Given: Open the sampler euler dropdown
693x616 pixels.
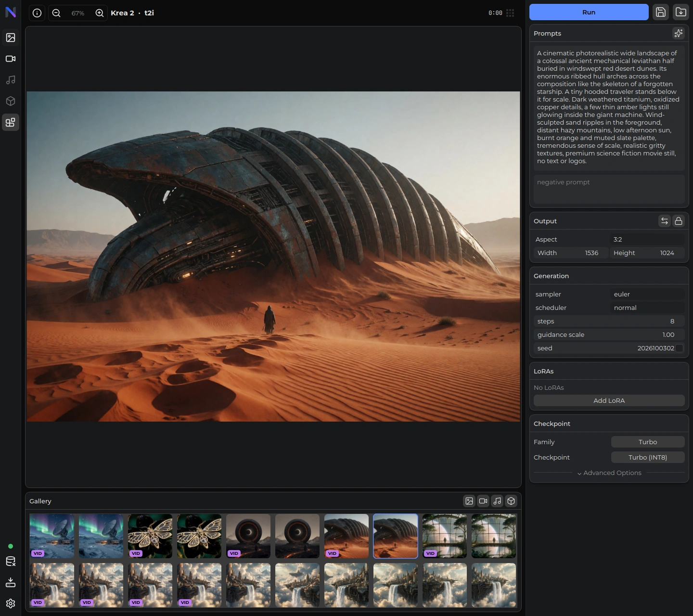Looking at the screenshot, I should [x=647, y=294].
